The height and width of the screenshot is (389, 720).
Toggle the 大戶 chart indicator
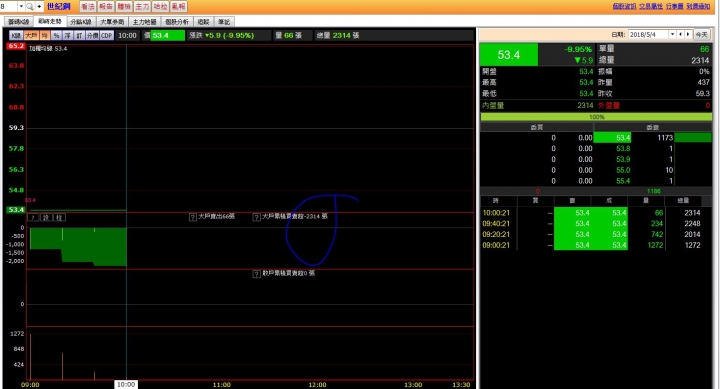[31, 35]
